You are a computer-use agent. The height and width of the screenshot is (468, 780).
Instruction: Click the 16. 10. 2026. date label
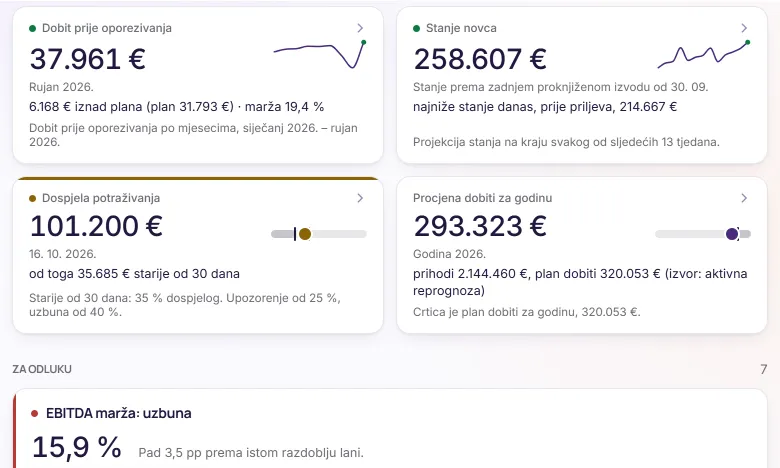point(63,254)
